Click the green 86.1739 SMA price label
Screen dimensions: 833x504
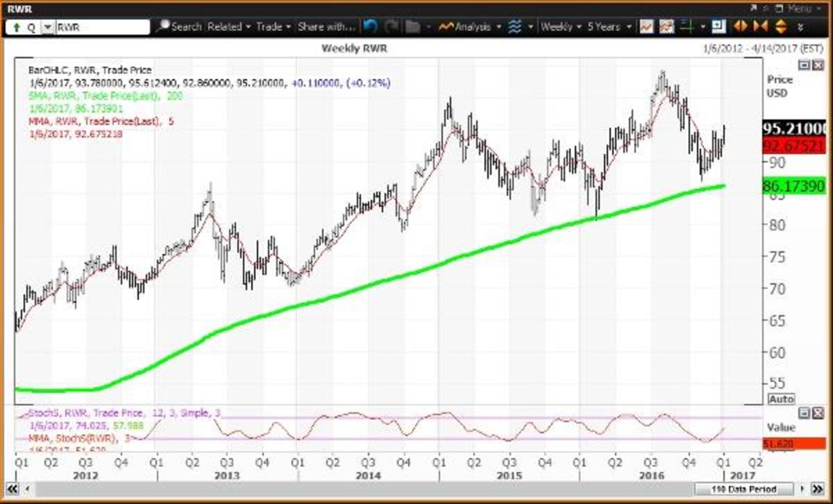pyautogui.click(x=793, y=187)
